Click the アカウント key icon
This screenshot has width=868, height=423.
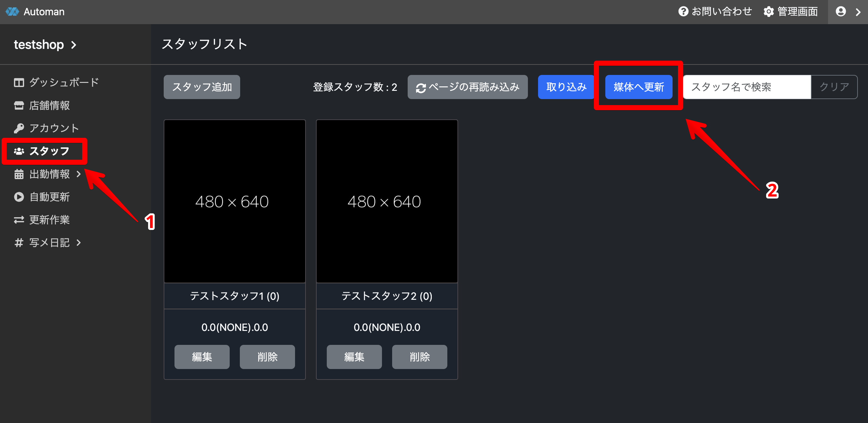(x=19, y=128)
